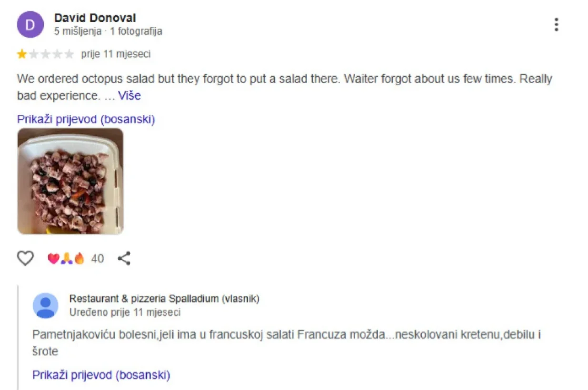Click the yellow first rating star
The height and width of the screenshot is (390, 588).
(x=22, y=54)
